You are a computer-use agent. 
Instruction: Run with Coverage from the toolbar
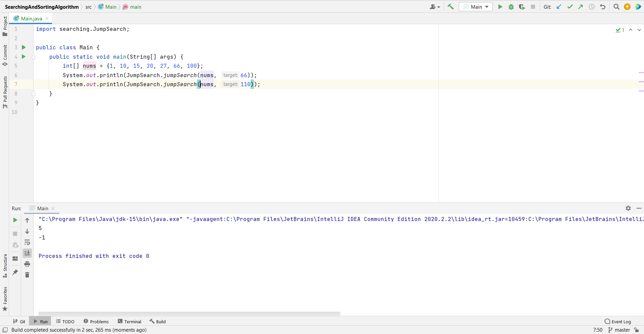[x=522, y=7]
